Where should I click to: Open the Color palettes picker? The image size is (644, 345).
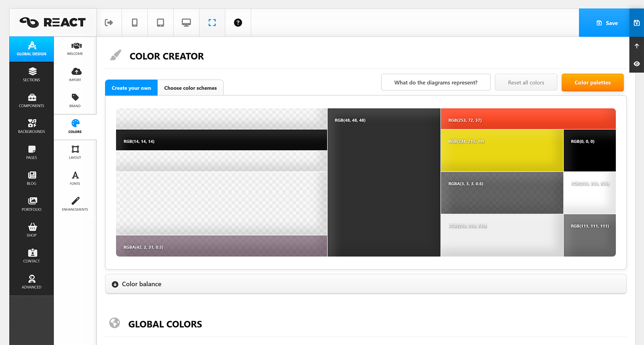click(x=592, y=82)
